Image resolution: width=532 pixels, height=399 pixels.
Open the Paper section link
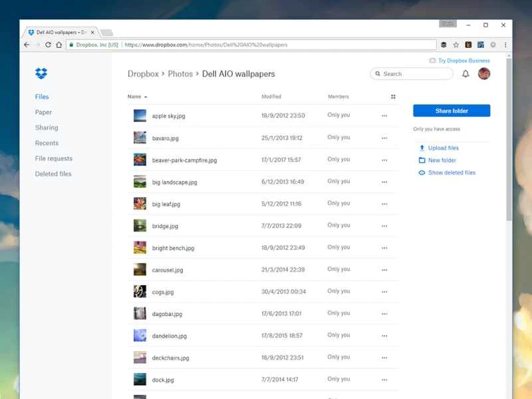43,112
